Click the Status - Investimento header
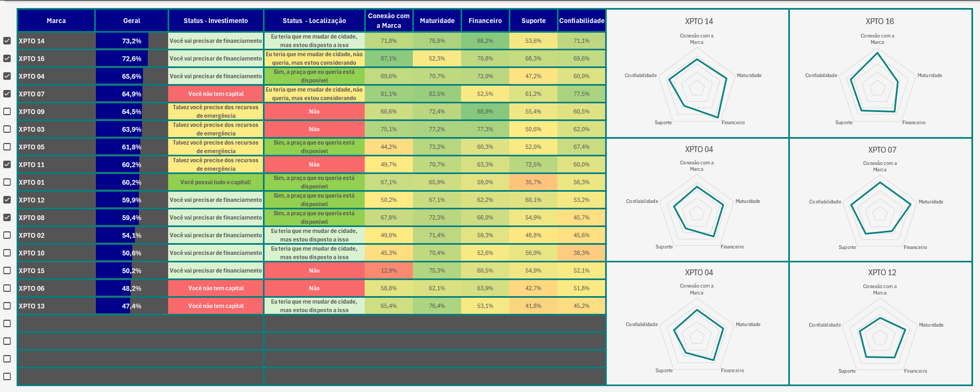 (216, 21)
